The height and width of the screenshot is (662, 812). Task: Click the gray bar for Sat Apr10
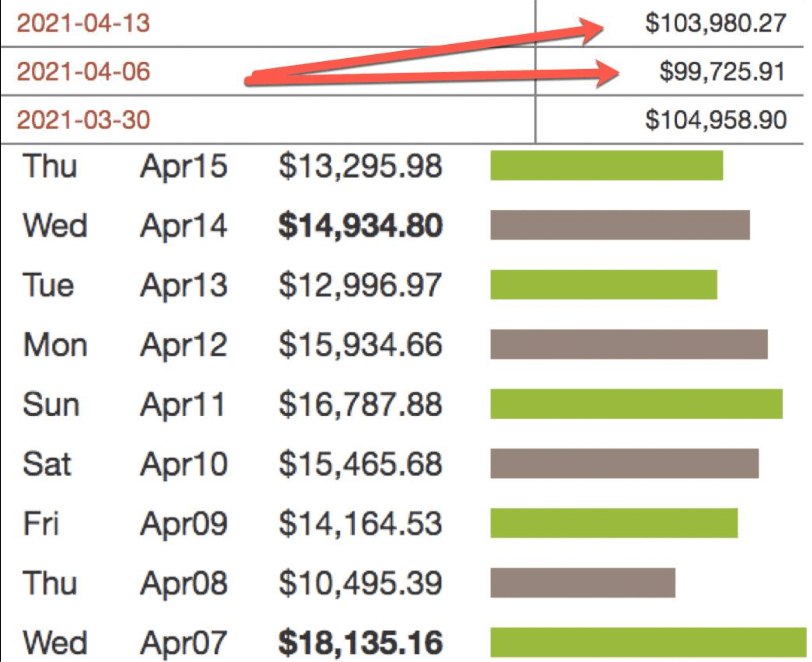[x=625, y=463]
